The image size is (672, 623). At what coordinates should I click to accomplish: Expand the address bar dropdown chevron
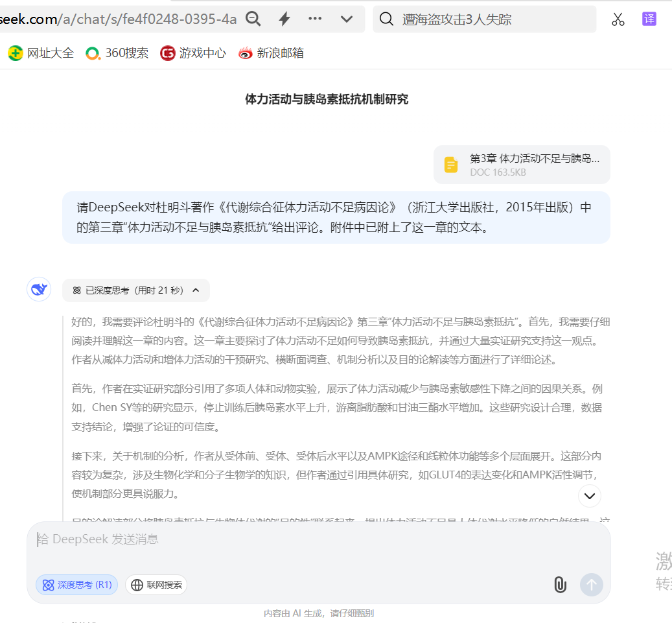click(346, 19)
